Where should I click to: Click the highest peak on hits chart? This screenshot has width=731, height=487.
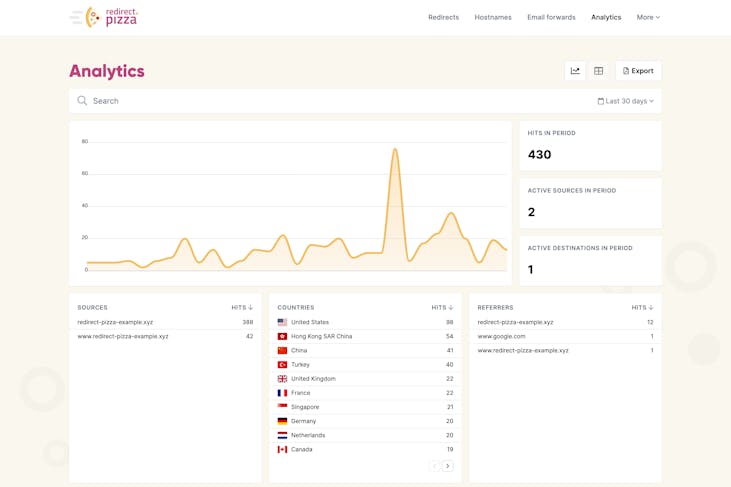pos(396,150)
